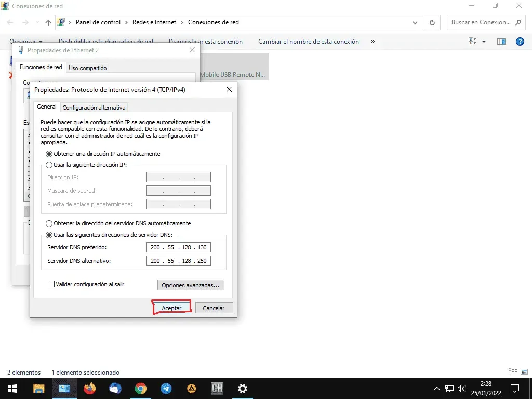
Task: Launch Google Chrome from taskbar
Action: (140, 389)
